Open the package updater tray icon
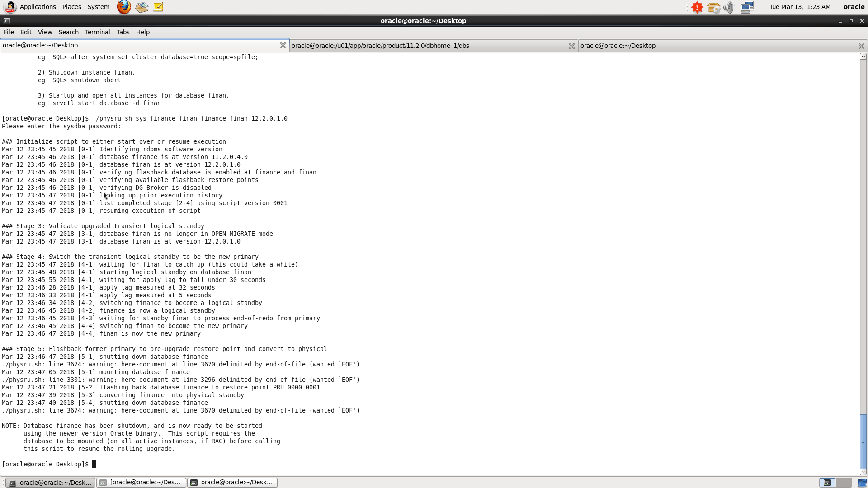868x488 pixels. [713, 7]
